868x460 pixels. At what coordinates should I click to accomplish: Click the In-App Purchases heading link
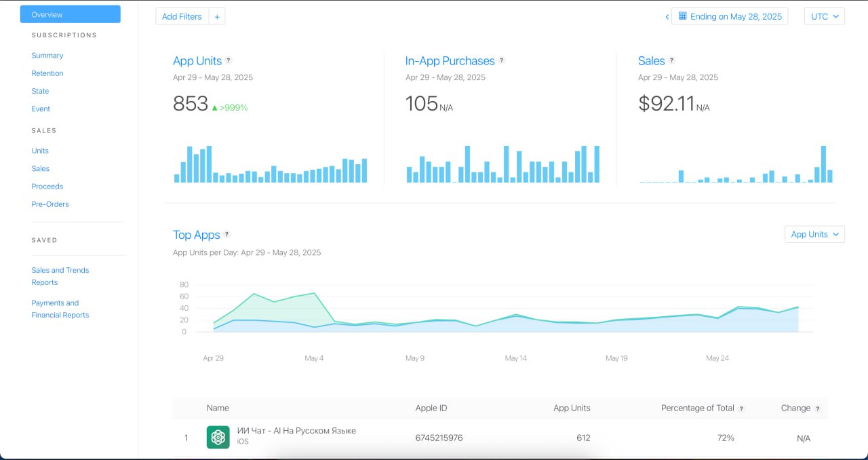[x=450, y=60]
